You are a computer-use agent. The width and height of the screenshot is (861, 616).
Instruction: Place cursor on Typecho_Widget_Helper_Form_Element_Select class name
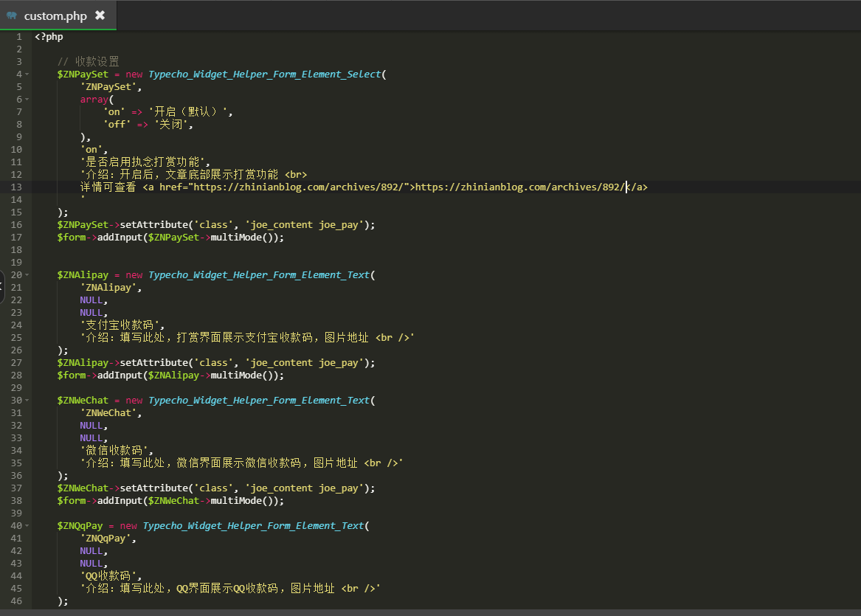(264, 74)
